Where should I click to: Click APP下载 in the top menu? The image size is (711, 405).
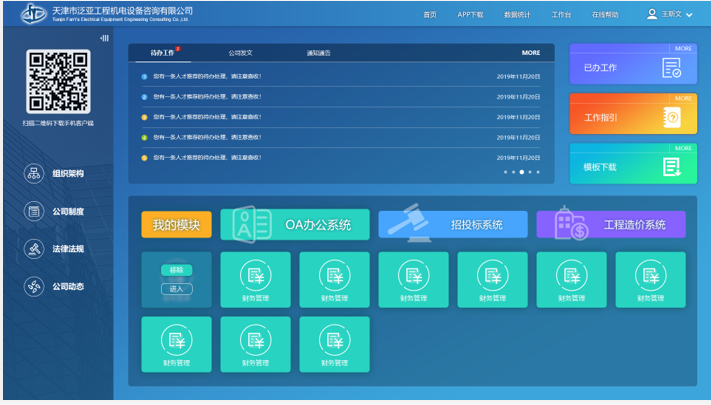point(470,15)
